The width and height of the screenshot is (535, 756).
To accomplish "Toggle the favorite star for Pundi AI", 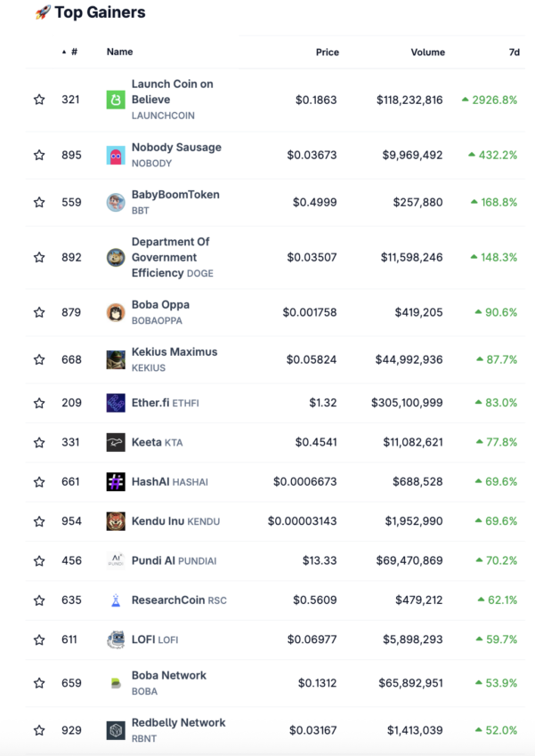I will point(39,560).
